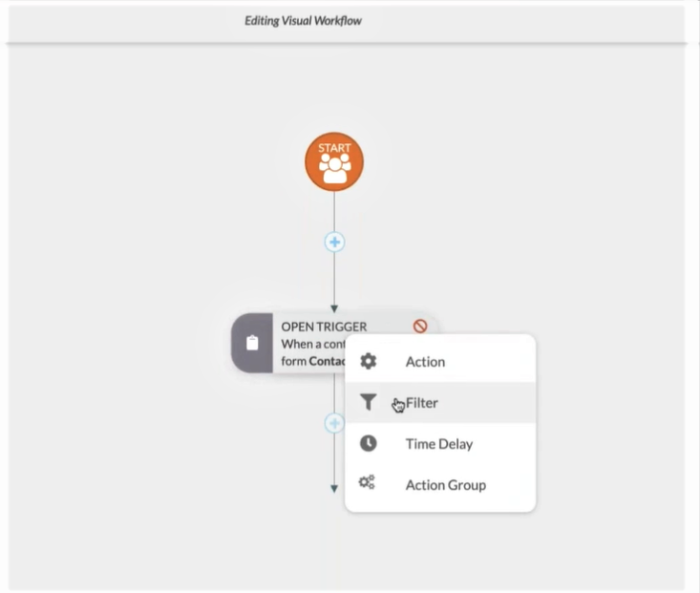The image size is (700, 593).
Task: Click the gear icon beside Action
Action: [x=368, y=361]
